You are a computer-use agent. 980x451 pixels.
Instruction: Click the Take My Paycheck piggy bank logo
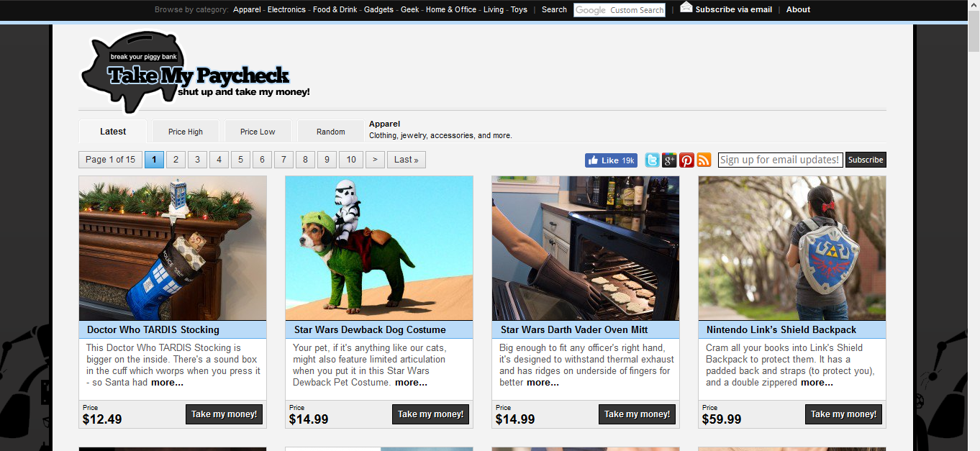195,72
